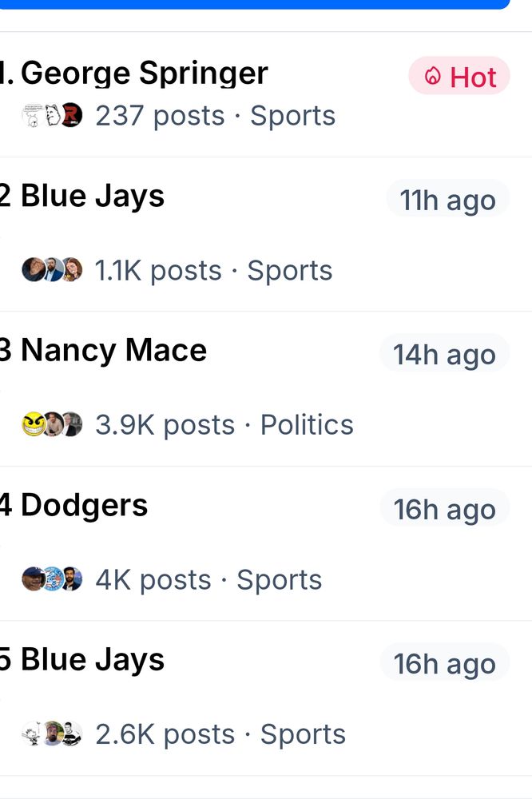The image size is (532, 799).
Task: Click the man-in-cap avatar under Dodgers
Action: 32,581
